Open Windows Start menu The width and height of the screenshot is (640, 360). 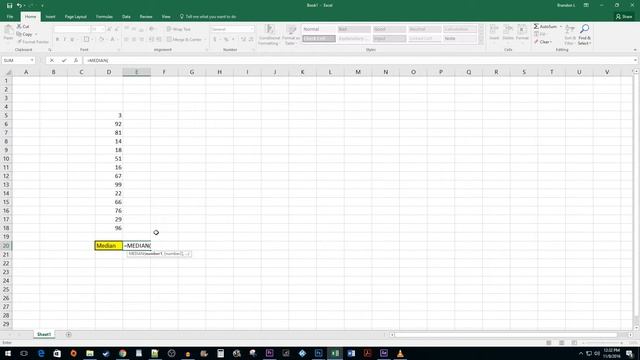coord(8,353)
